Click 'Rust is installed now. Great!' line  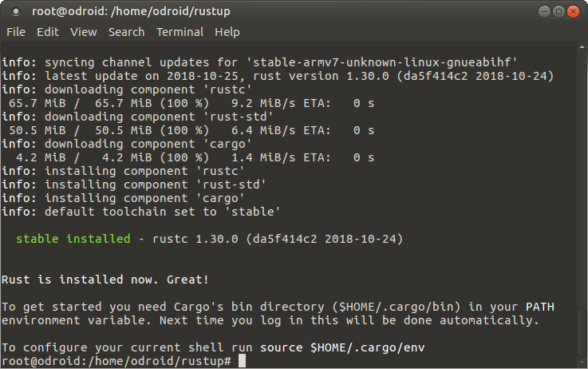click(x=105, y=280)
